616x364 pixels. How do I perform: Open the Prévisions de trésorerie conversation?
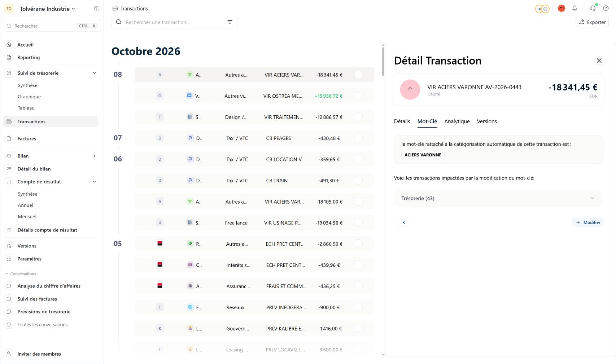(x=44, y=312)
